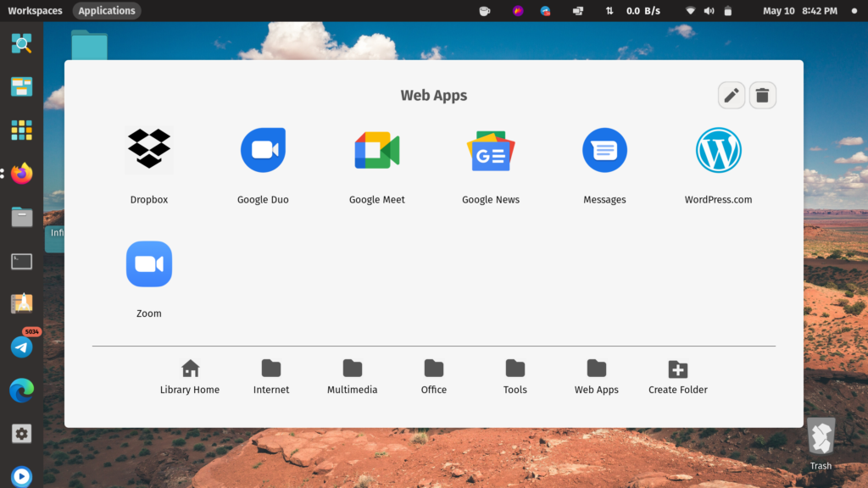Image resolution: width=868 pixels, height=488 pixels.
Task: Click the Applications button in top bar
Action: pos(107,10)
